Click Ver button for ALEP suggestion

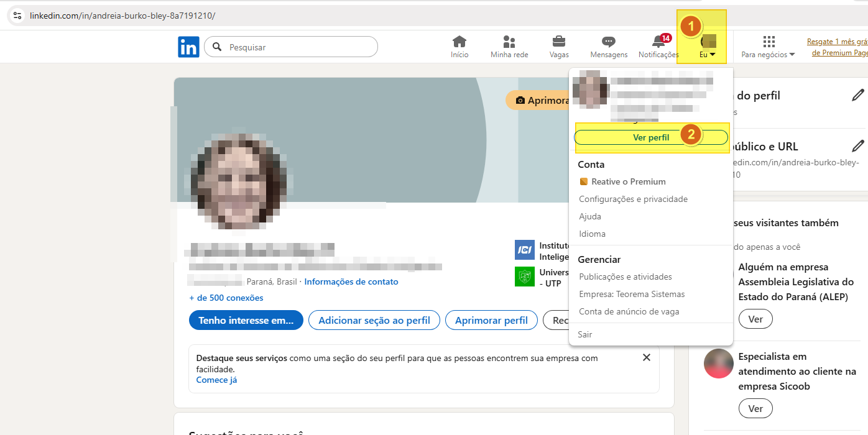click(x=755, y=319)
